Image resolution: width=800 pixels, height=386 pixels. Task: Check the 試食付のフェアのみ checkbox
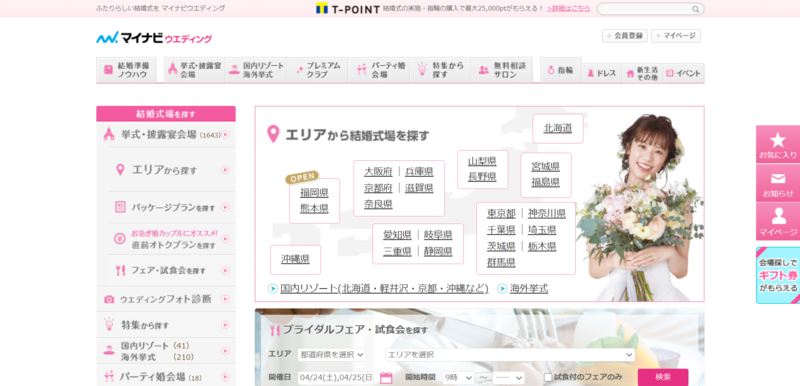[548, 377]
